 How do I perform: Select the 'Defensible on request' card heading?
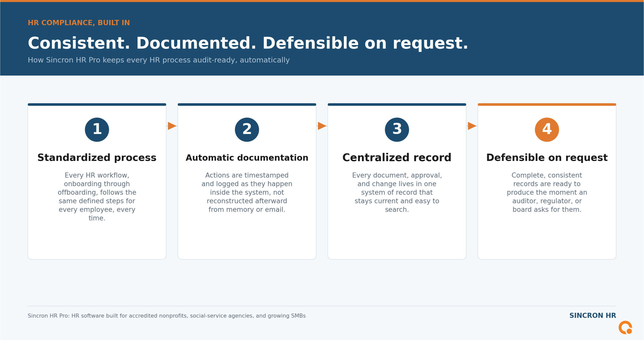point(547,158)
